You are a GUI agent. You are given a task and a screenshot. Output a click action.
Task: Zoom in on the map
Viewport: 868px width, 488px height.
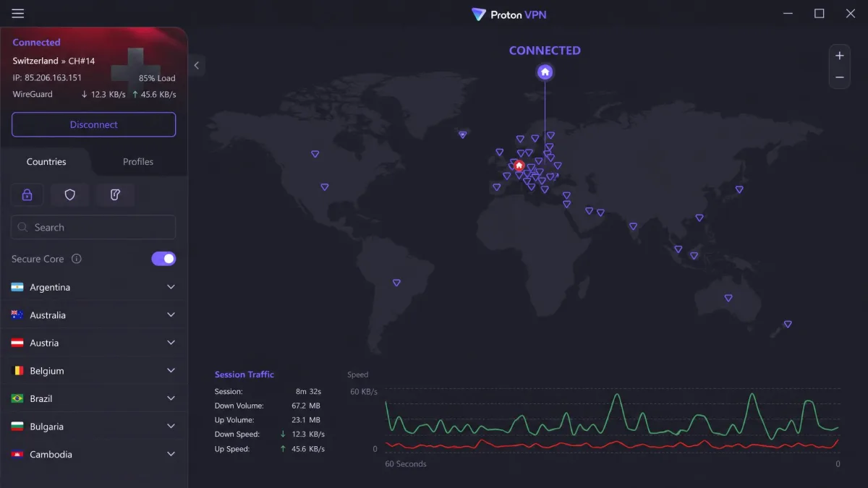(840, 56)
